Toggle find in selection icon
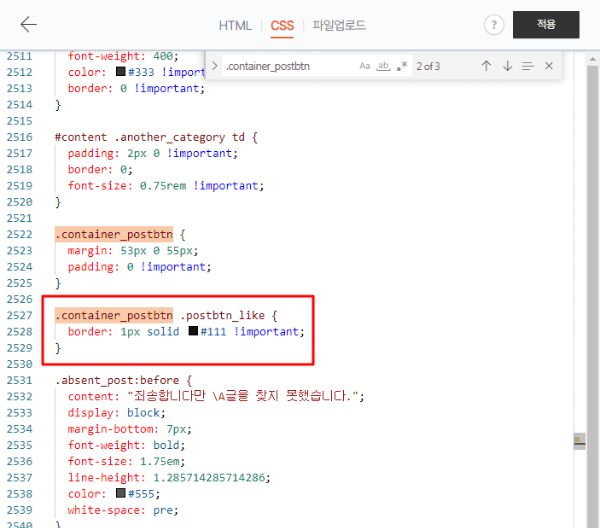Image resolution: width=600 pixels, height=528 pixels. pyautogui.click(x=528, y=66)
